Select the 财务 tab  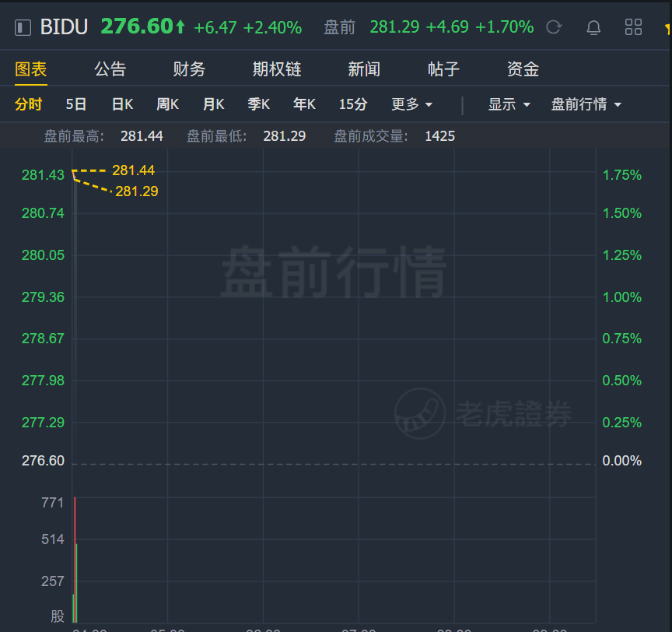[x=189, y=69]
